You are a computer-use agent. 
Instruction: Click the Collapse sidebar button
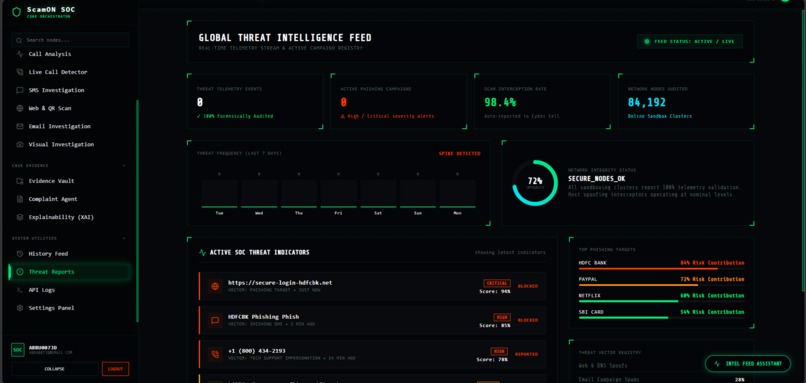coord(54,369)
